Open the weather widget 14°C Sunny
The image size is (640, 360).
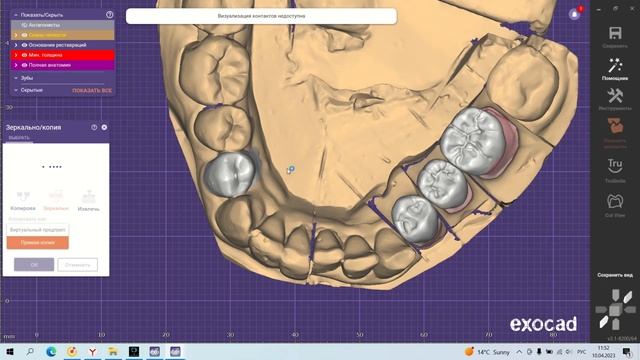pyautogui.click(x=487, y=351)
